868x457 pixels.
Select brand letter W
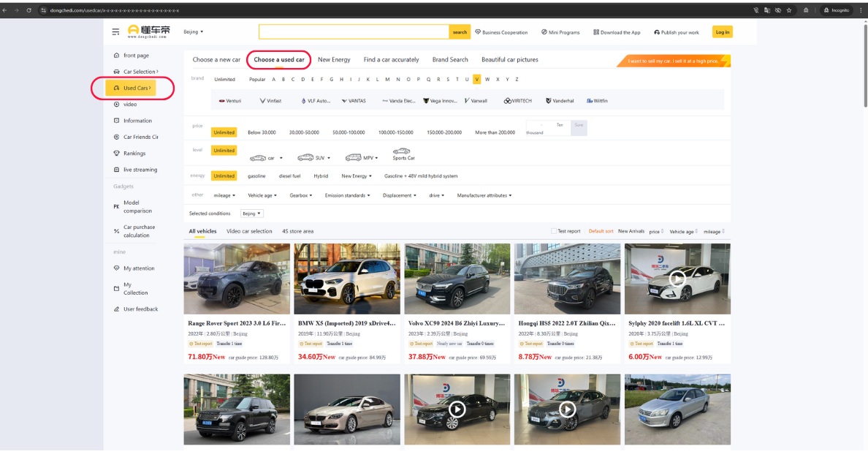pyautogui.click(x=487, y=79)
